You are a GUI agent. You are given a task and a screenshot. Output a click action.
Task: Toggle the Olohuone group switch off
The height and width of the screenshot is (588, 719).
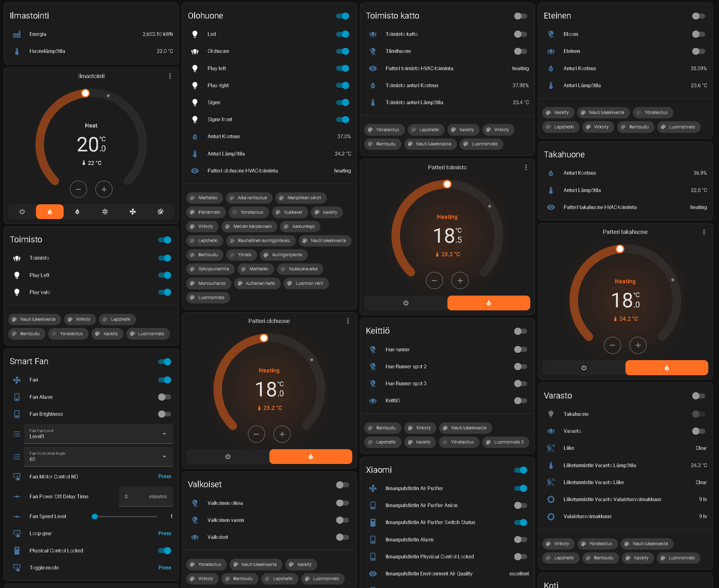[342, 16]
